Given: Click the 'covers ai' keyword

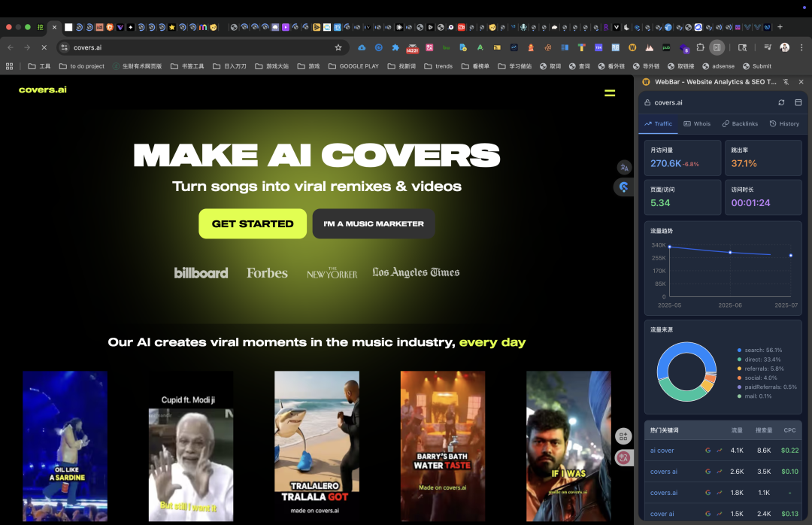Looking at the screenshot, I should pyautogui.click(x=663, y=472).
